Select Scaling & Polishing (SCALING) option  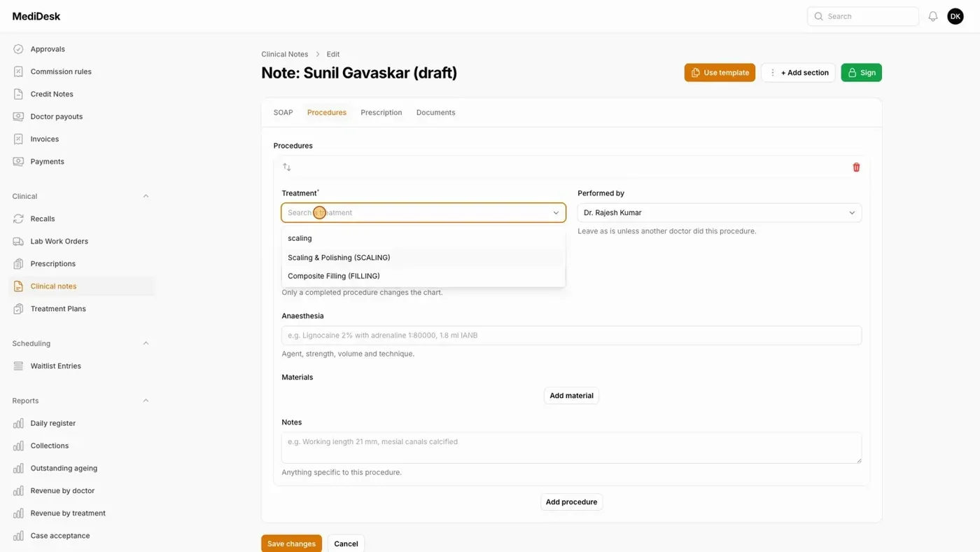click(423, 257)
